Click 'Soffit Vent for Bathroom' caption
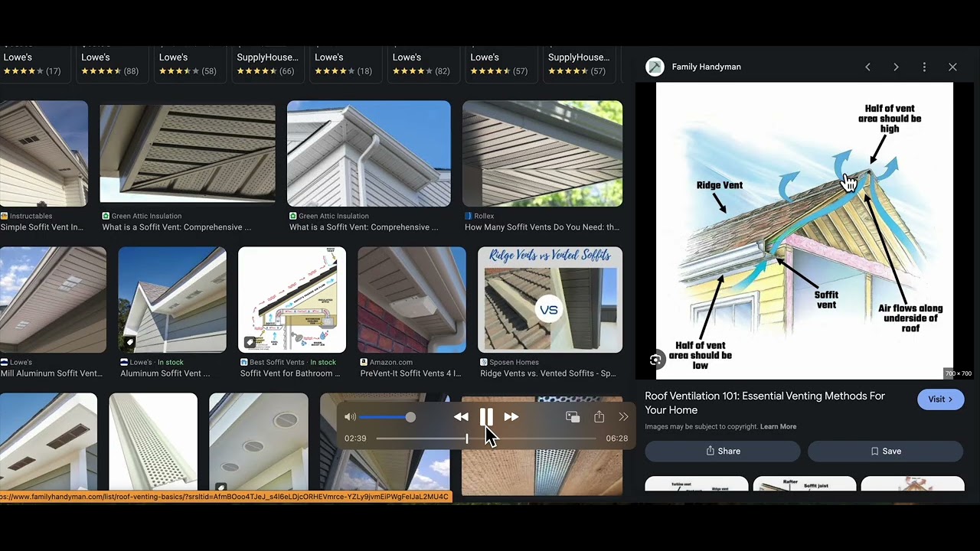 point(290,373)
